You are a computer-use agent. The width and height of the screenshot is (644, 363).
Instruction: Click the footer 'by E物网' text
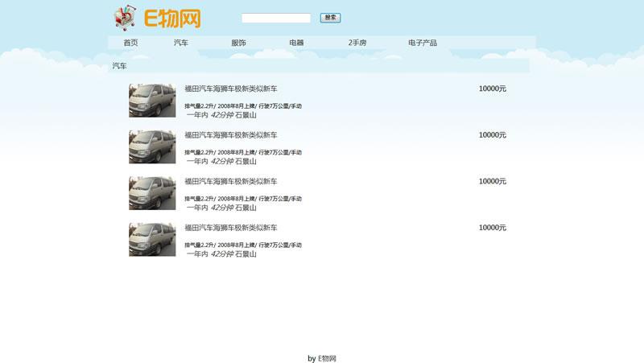click(322, 358)
